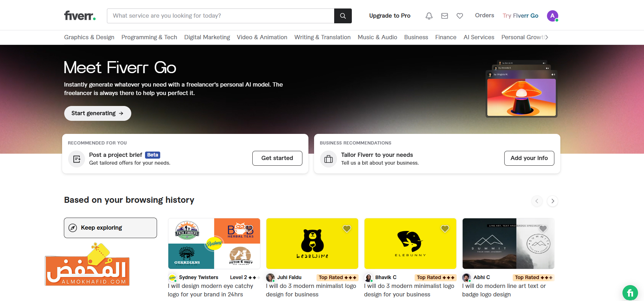
Task: Click Juhi Faldu seller avatar
Action: 270,278
